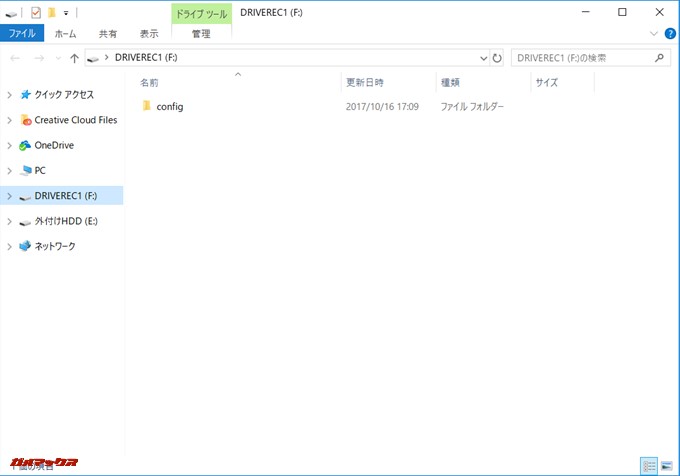Click the up arrow to go to parent folder
The image size is (680, 476).
[x=74, y=58]
